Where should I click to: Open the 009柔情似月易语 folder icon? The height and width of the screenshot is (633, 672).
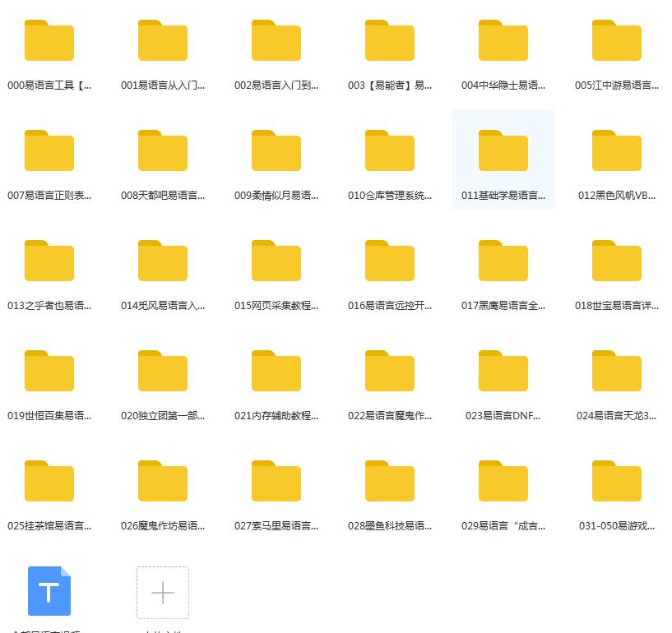pyautogui.click(x=276, y=150)
